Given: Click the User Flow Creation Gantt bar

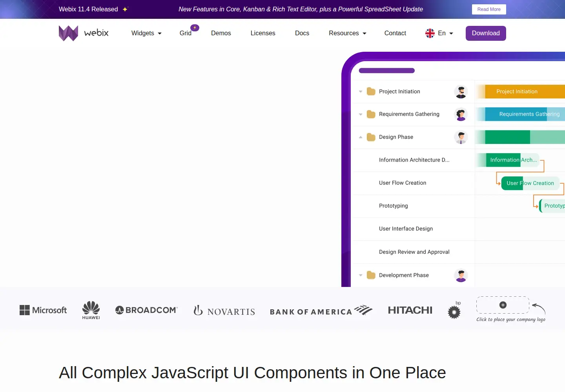Looking at the screenshot, I should (530, 183).
